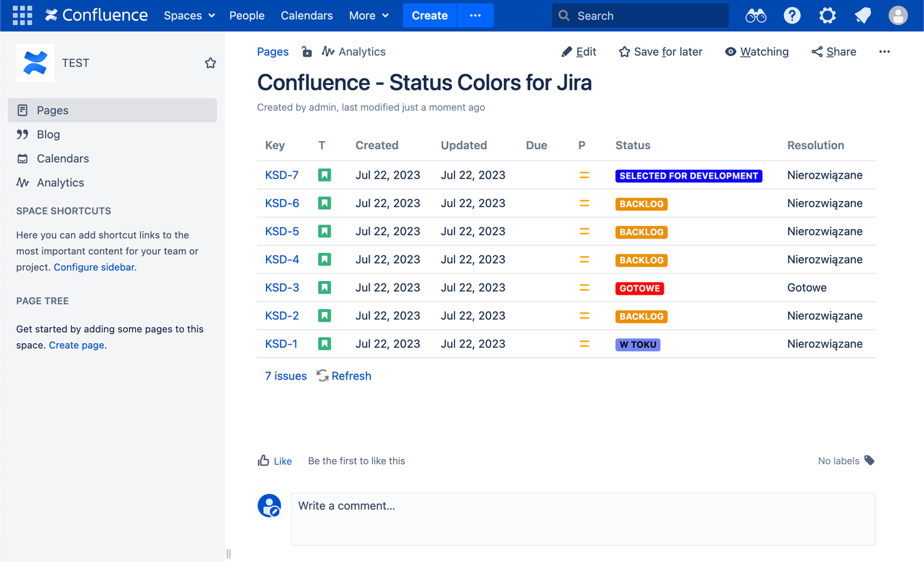Click the story type icon for KSD-3
924x562 pixels.
coord(325,287)
